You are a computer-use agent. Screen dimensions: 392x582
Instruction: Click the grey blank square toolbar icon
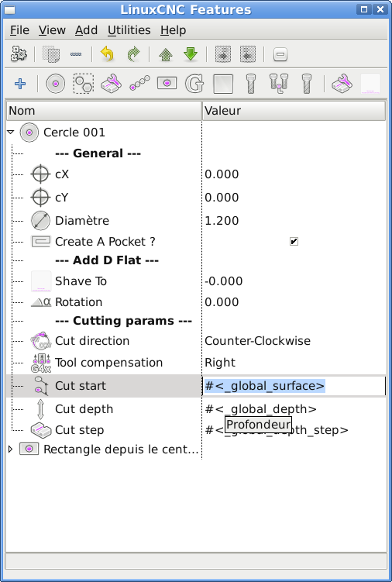(223, 84)
